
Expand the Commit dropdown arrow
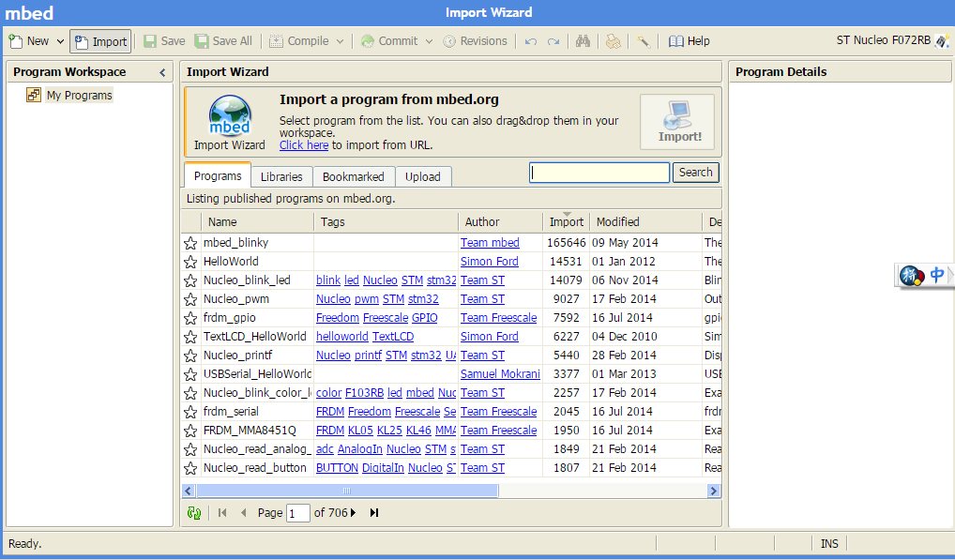[429, 41]
